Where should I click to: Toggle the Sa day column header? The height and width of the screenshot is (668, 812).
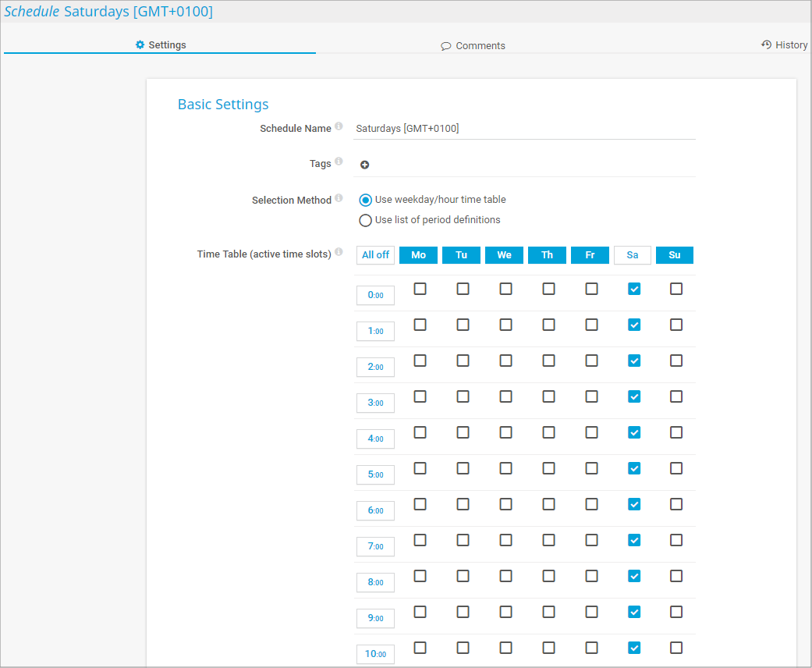click(x=633, y=255)
